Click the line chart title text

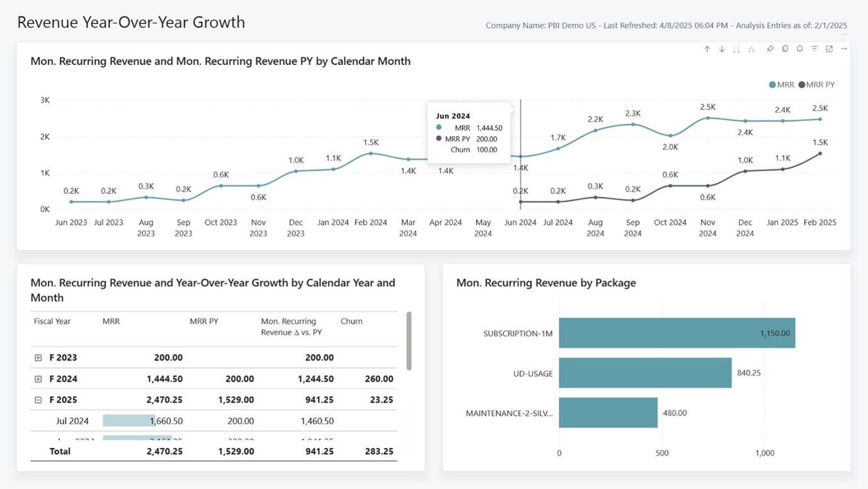click(220, 61)
